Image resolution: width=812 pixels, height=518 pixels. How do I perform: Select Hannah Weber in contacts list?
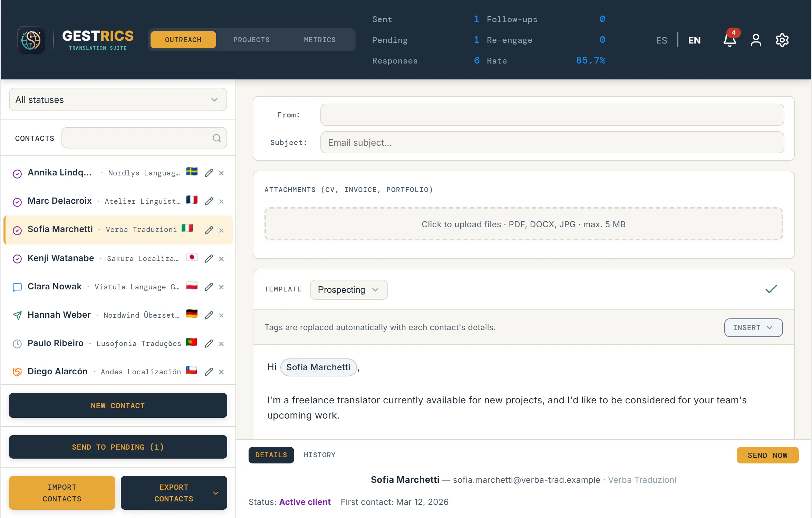pos(118,315)
